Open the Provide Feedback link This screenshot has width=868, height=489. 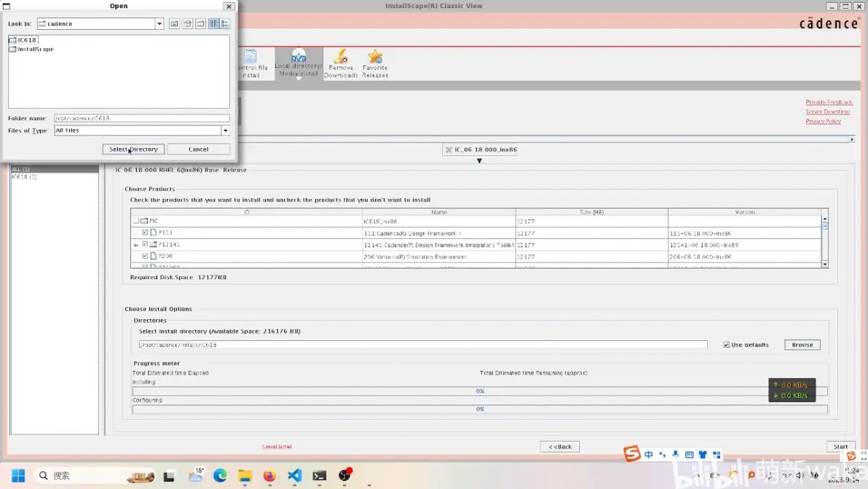tap(829, 102)
